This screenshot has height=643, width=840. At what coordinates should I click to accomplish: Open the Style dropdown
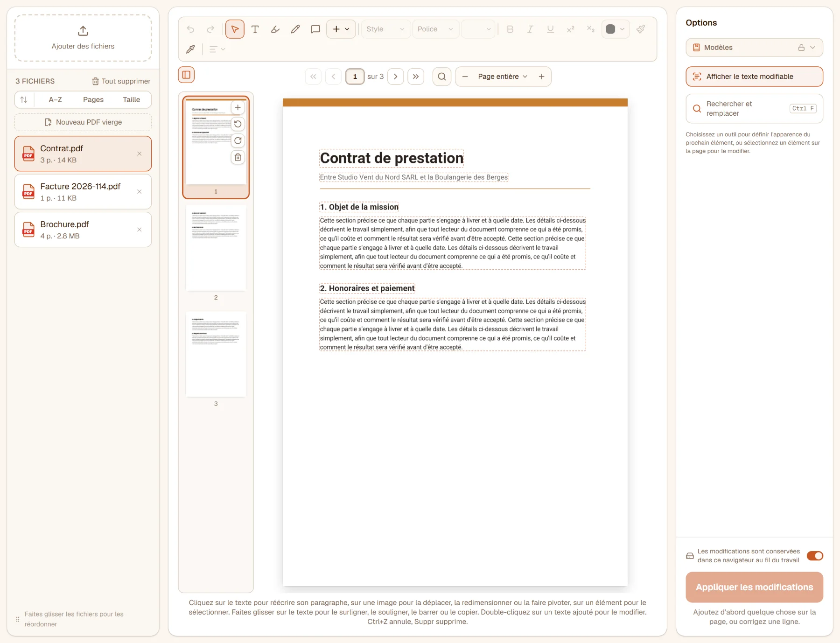click(385, 29)
